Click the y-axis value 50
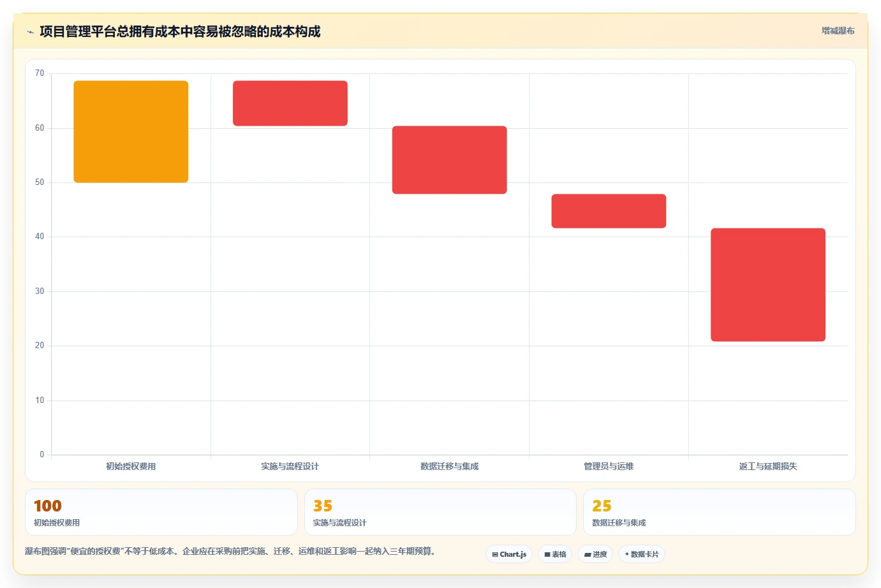Viewport: 881px width, 588px height. (x=40, y=182)
